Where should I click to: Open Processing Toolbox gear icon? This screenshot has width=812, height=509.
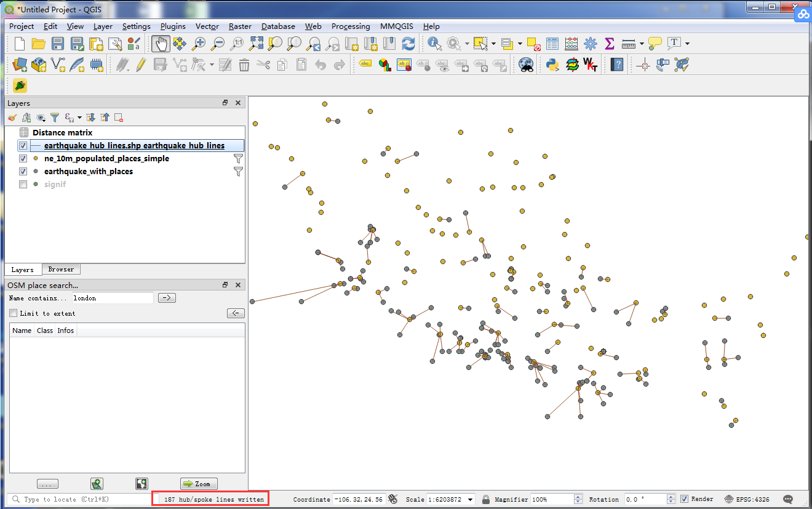[591, 44]
